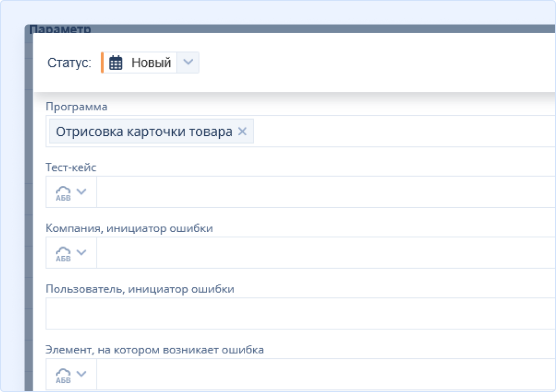
Task: Click the Тест-кейс field label
Action: pyautogui.click(x=71, y=167)
